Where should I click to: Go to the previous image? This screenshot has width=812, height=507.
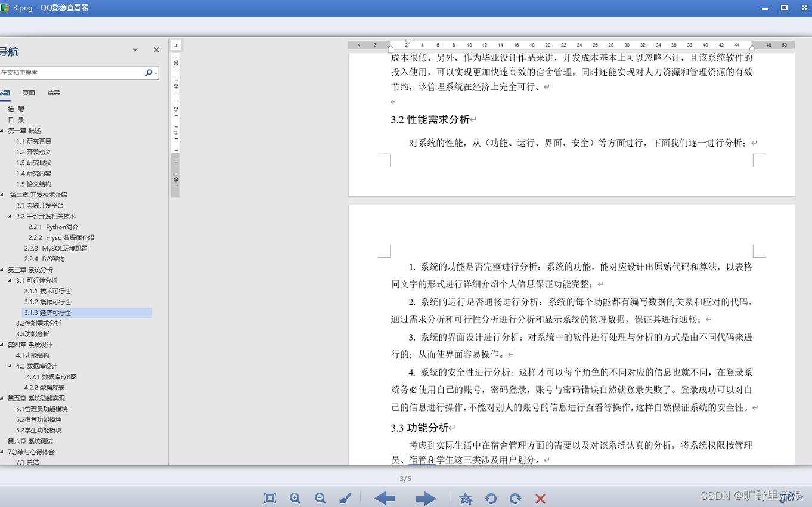pyautogui.click(x=385, y=498)
